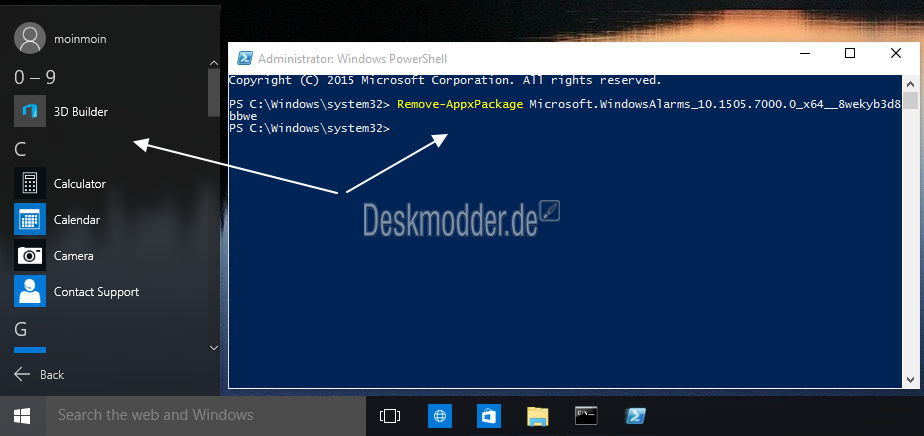Switch to Command Prompt taskbar icon
The width and height of the screenshot is (924, 436).
click(586, 416)
